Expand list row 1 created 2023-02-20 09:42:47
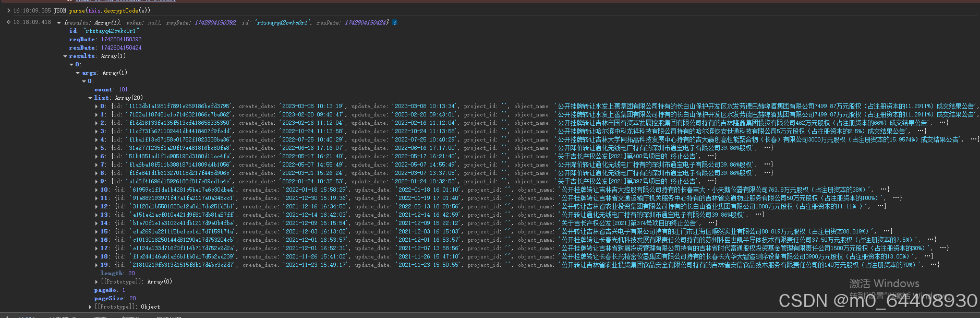980x318 pixels. click(x=96, y=115)
